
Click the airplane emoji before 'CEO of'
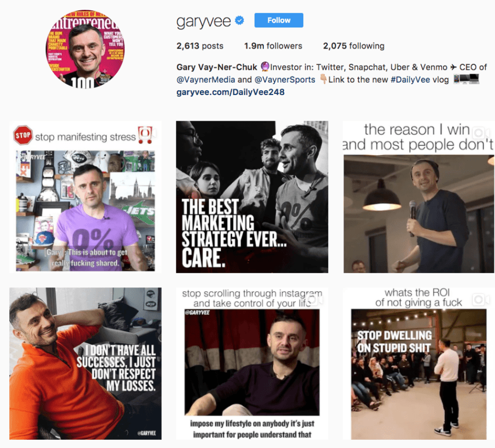click(x=453, y=67)
